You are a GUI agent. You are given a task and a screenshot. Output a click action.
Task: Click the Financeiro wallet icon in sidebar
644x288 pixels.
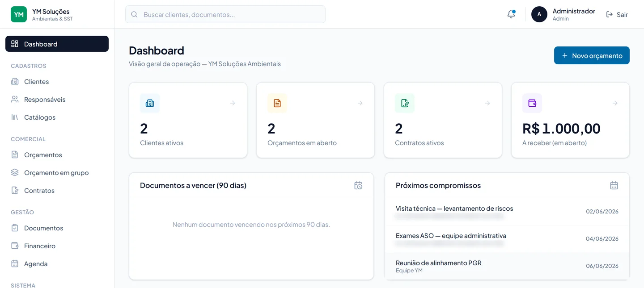tap(15, 246)
